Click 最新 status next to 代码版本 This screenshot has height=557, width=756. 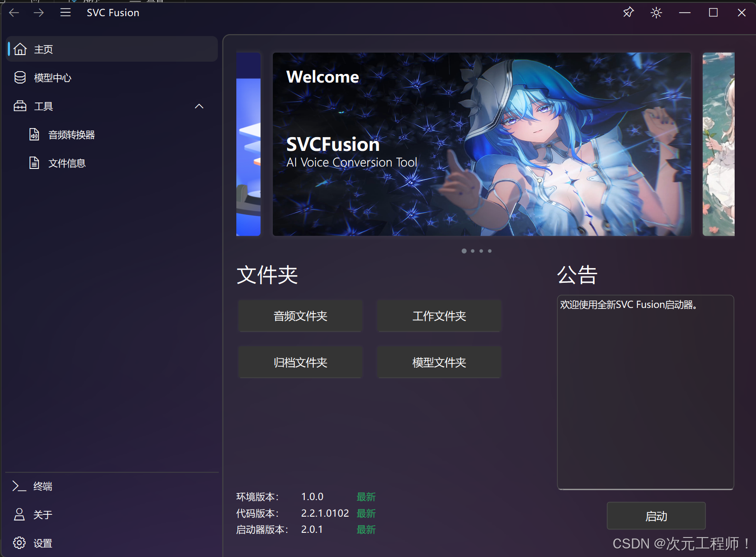(x=366, y=513)
